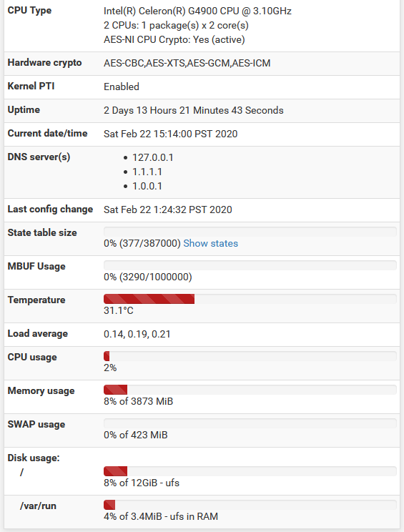404x532 pixels.
Task: Click the Last config change timestamp
Action: 168,210
